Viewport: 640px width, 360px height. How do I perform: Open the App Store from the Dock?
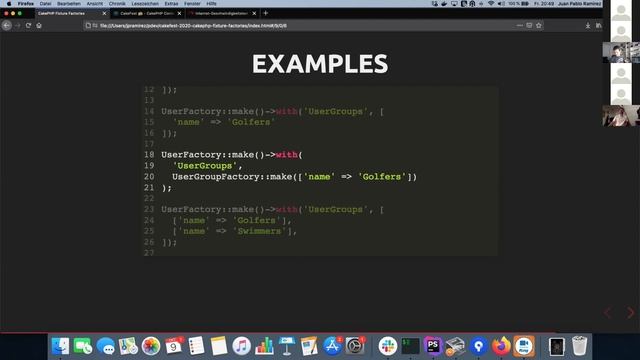point(332,346)
